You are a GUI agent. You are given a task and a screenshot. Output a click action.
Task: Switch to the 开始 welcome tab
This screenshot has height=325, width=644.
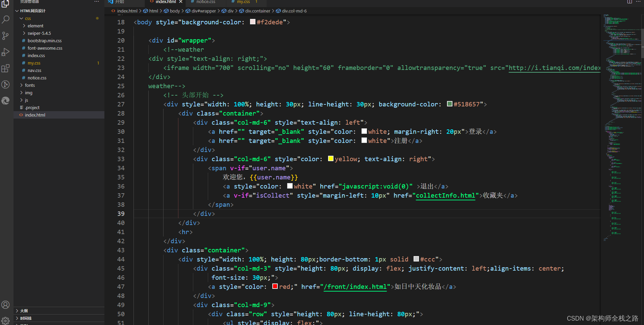[x=120, y=2]
